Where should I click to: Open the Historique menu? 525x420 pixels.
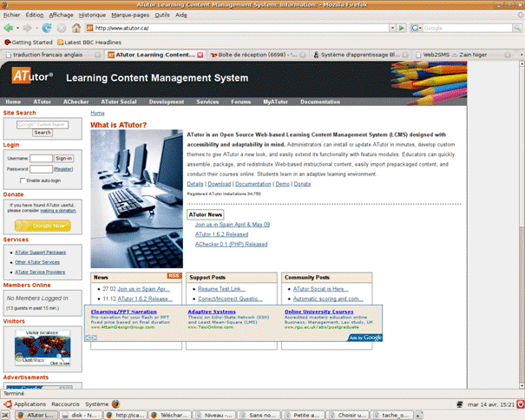click(92, 15)
